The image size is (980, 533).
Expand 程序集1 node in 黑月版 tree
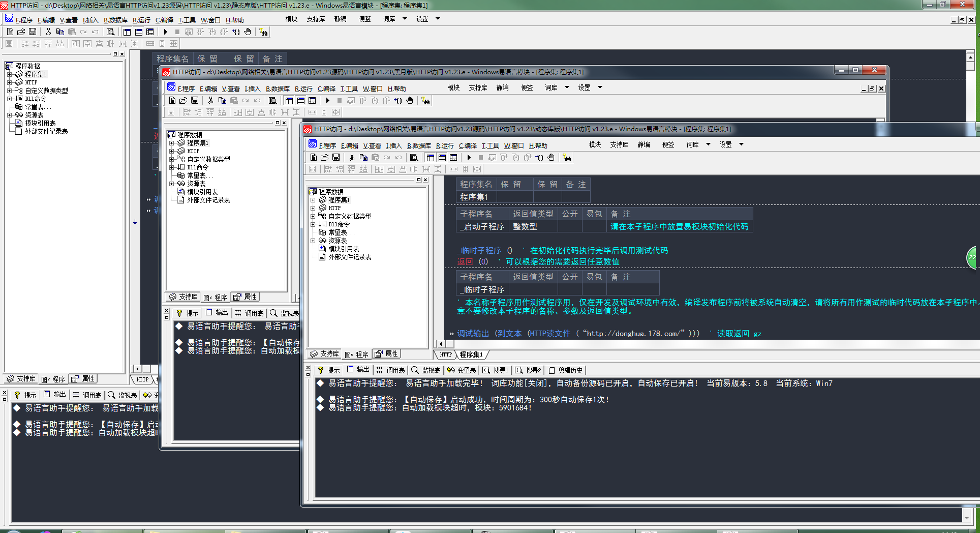point(172,143)
